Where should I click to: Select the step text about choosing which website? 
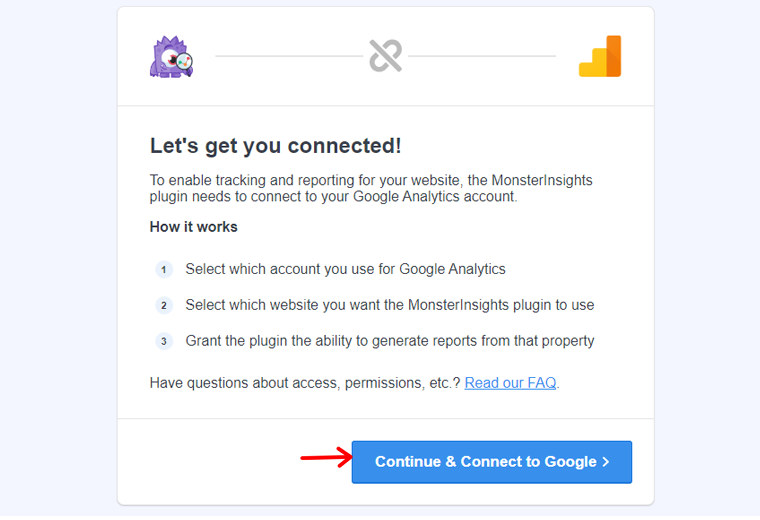point(390,305)
